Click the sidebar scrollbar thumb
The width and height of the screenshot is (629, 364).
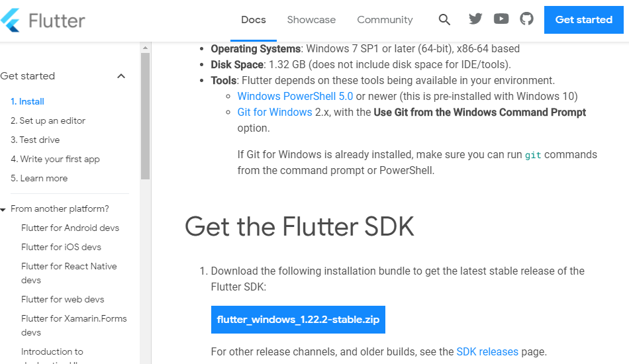pos(145,116)
